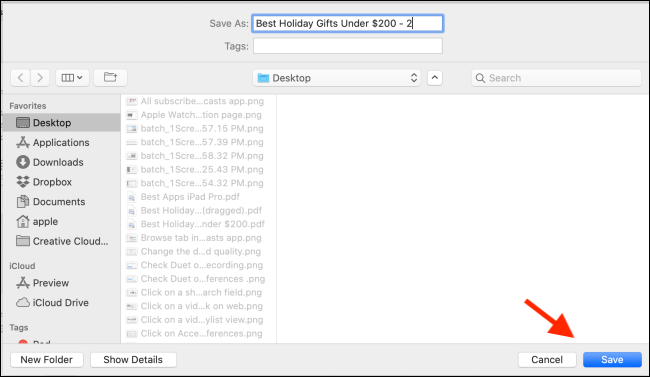Click inside the Search field
650x377 pixels.
coord(556,78)
